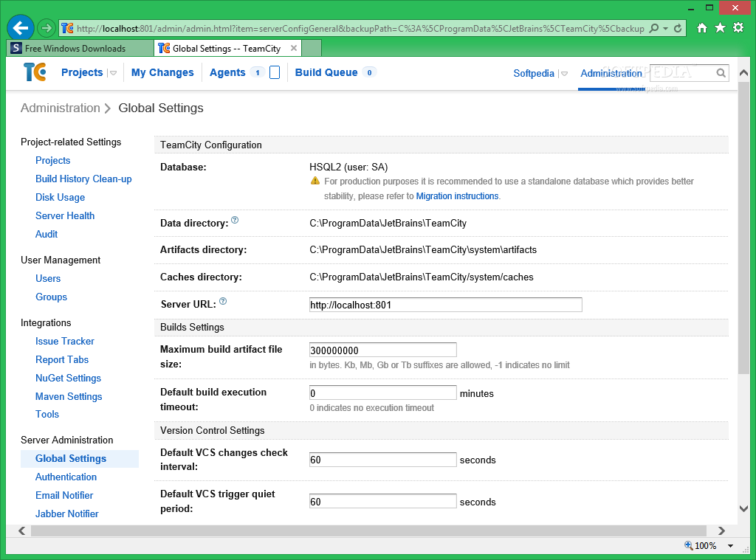756x560 pixels.
Task: Open the Build Queue page
Action: click(326, 72)
